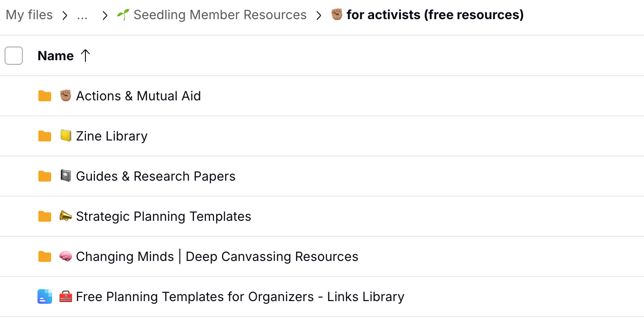Screen dimensions: 644x323
Task: Expand the collapsed breadcrumb ellipsis
Action: pyautogui.click(x=82, y=16)
